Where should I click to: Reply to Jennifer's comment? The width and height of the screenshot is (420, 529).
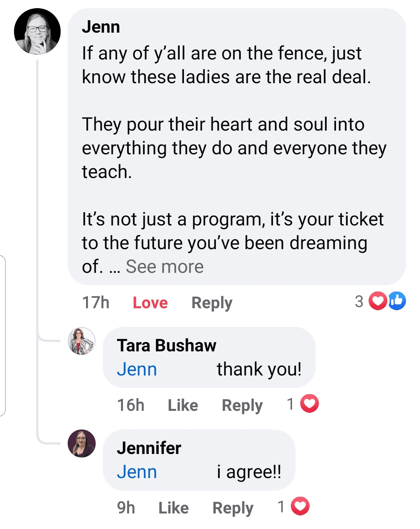click(x=233, y=508)
